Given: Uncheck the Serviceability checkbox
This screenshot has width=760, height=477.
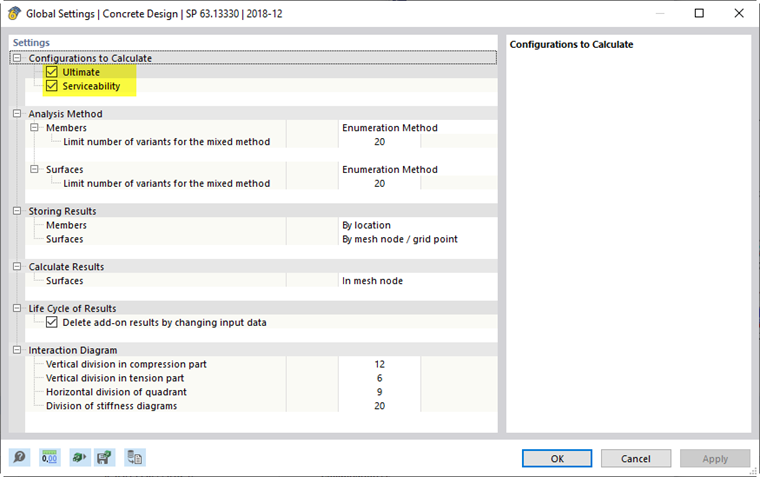Looking at the screenshot, I should (52, 86).
